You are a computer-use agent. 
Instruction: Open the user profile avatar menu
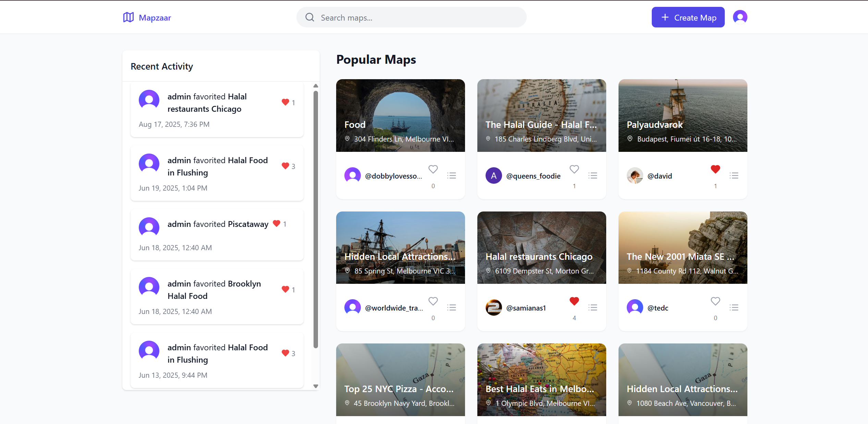740,17
